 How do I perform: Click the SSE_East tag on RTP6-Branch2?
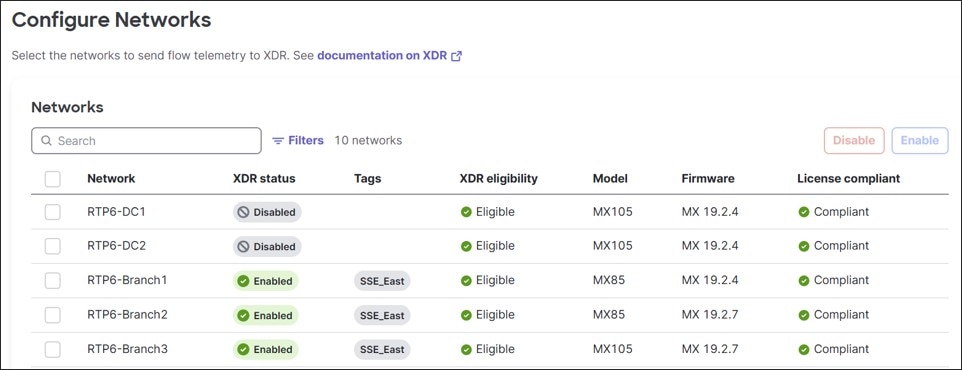pyautogui.click(x=382, y=315)
